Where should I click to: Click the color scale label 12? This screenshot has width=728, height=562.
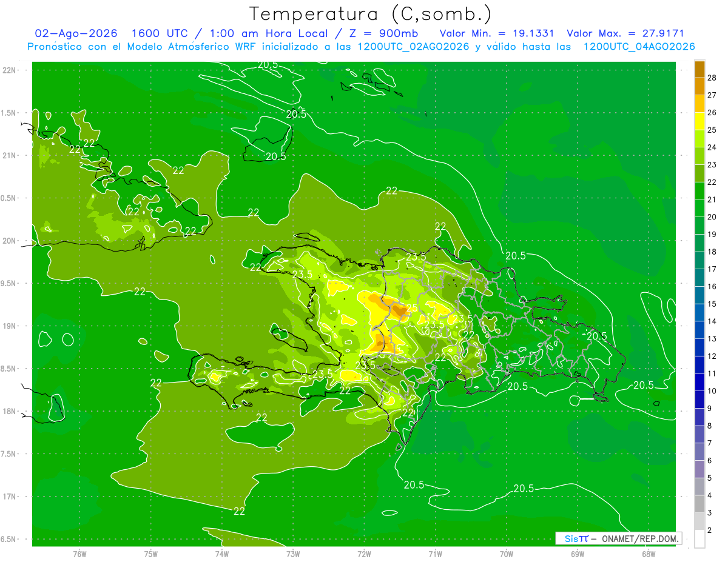[x=712, y=356]
